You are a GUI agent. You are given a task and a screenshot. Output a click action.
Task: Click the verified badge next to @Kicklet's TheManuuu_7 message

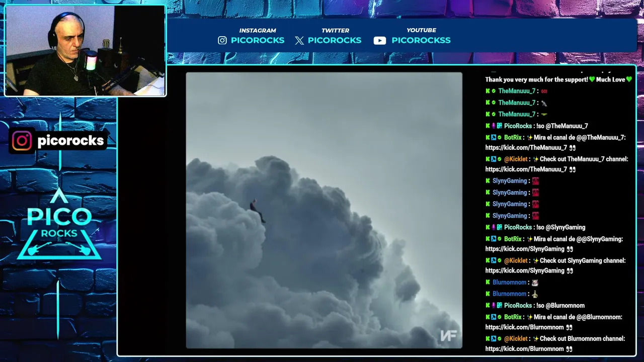tap(500, 159)
